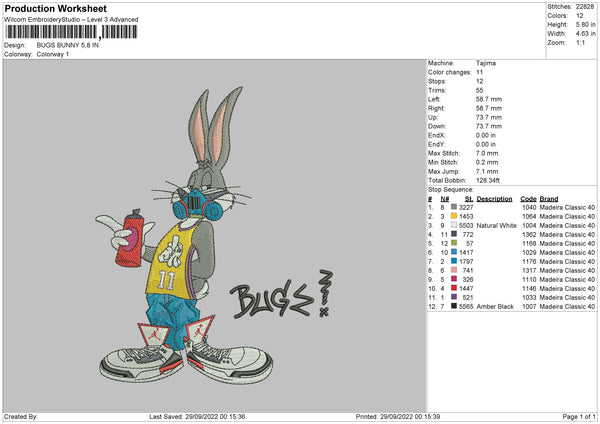600x424 pixels.
Task: Click thread code '1176' in stop row 7
Action: coord(529,262)
